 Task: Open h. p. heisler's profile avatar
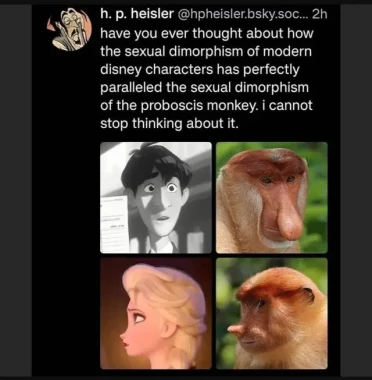click(x=73, y=30)
